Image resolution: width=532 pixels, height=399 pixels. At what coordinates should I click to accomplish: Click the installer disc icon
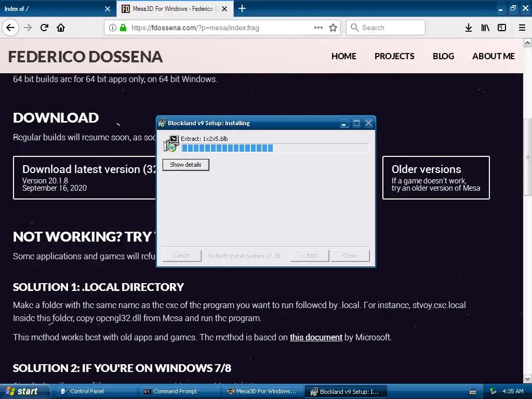pyautogui.click(x=171, y=143)
